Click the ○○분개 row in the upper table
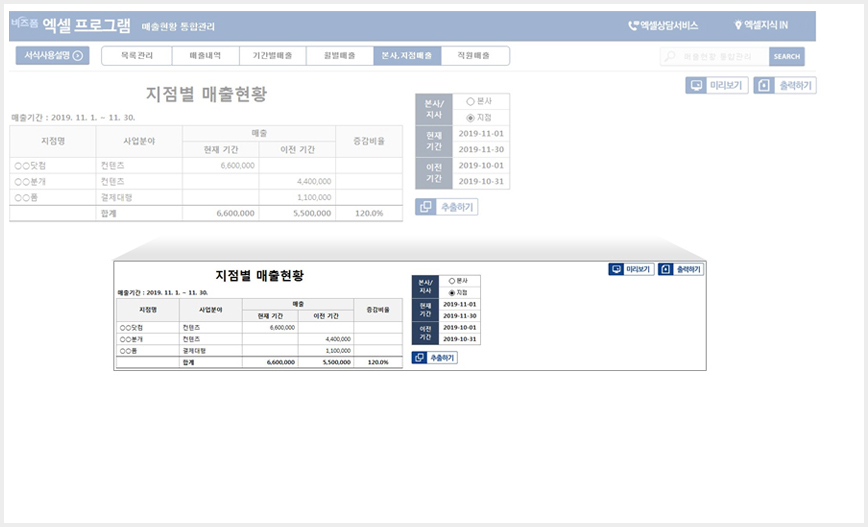Image resolution: width=868 pixels, height=527 pixels. pyautogui.click(x=206, y=182)
